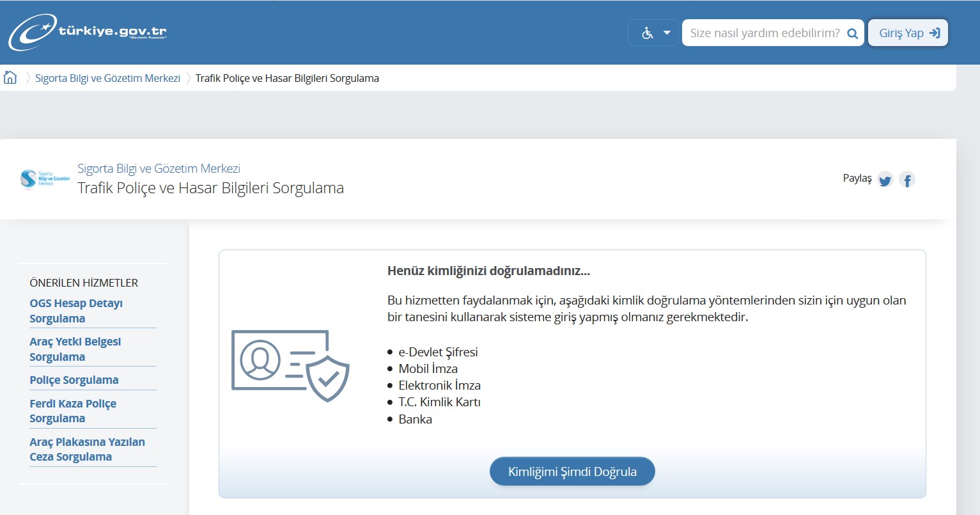Click the 'Banka' list item
The image size is (980, 515).
point(415,419)
